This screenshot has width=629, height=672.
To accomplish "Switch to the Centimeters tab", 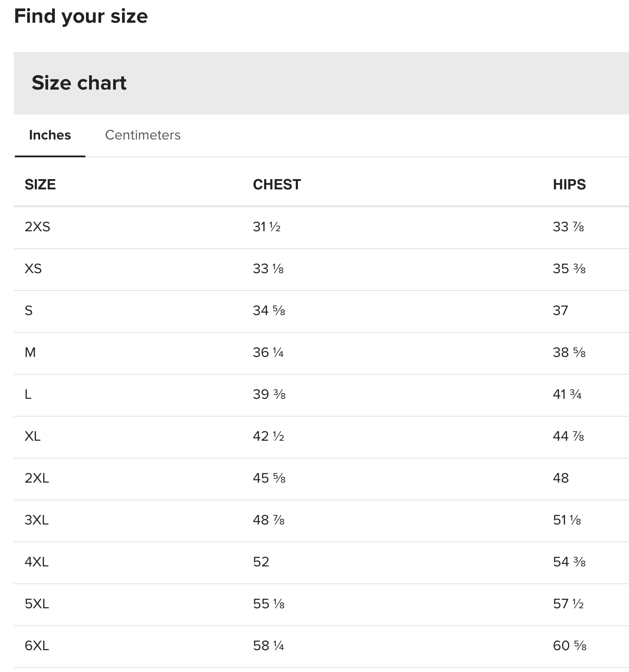I will point(143,135).
